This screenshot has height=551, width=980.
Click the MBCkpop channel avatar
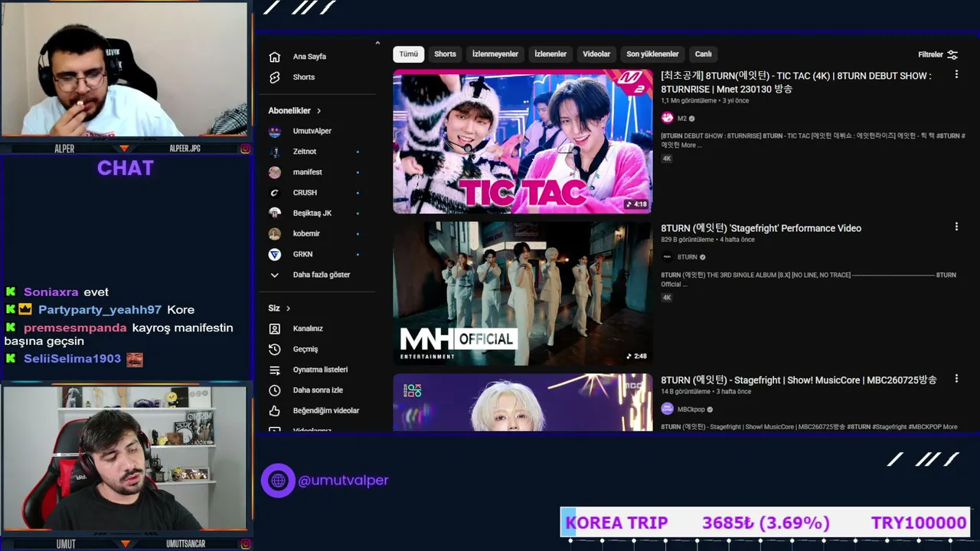[667, 409]
